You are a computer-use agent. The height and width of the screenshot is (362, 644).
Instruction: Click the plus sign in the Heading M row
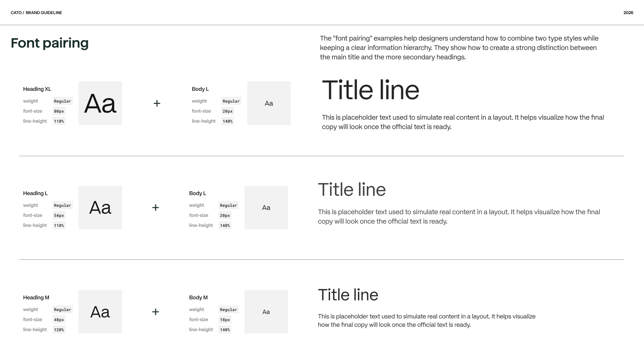[155, 312]
